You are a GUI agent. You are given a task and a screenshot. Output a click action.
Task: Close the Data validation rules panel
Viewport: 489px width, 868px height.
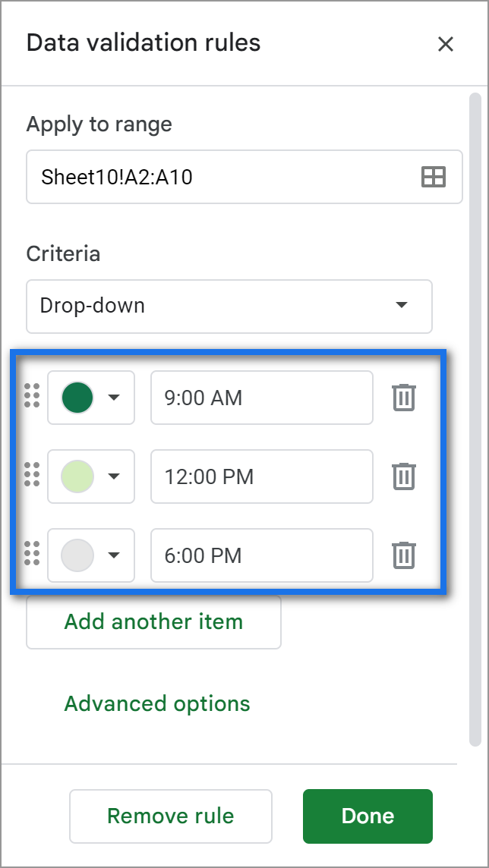[446, 43]
